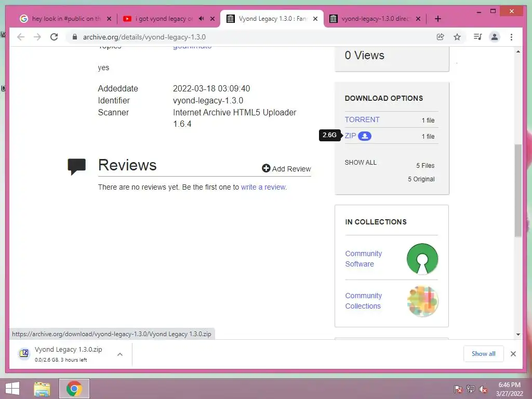Viewport: 532px width, 399px height.
Task: Go back using browser back arrow
Action: 21,37
